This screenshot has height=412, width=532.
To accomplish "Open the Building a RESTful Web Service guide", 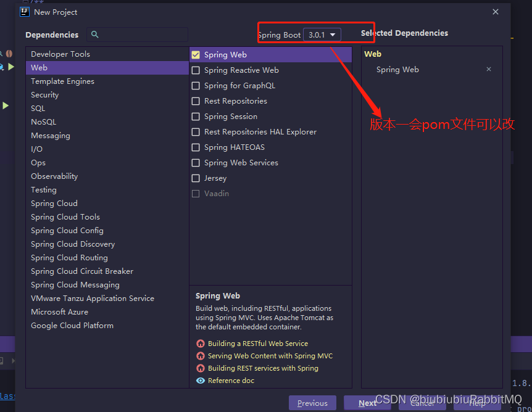I will point(258,344).
